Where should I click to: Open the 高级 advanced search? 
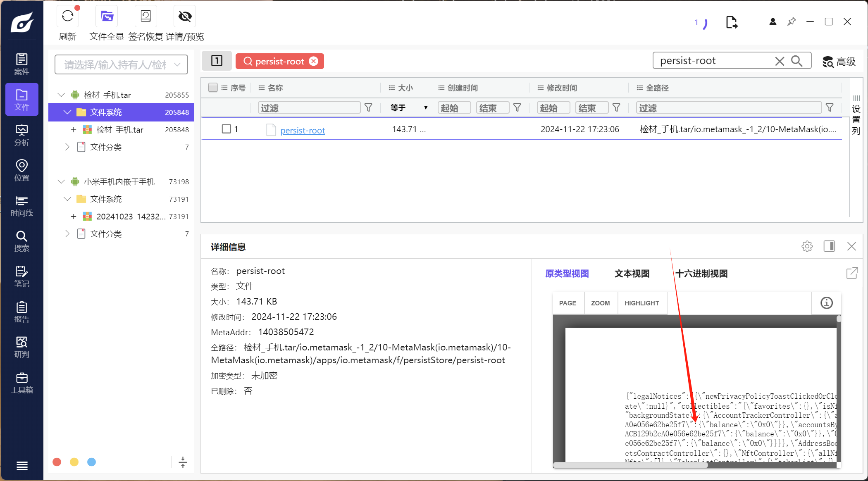[839, 62]
